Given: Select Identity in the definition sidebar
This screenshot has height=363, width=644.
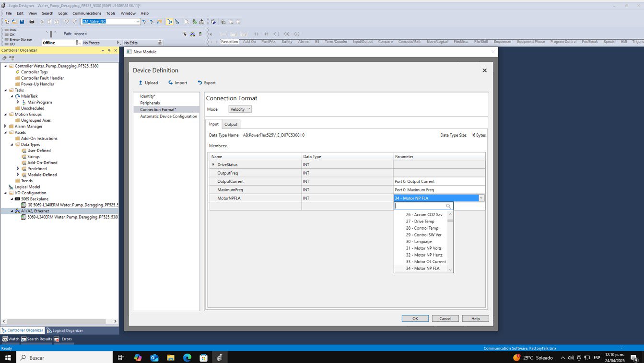Looking at the screenshot, I should (148, 96).
